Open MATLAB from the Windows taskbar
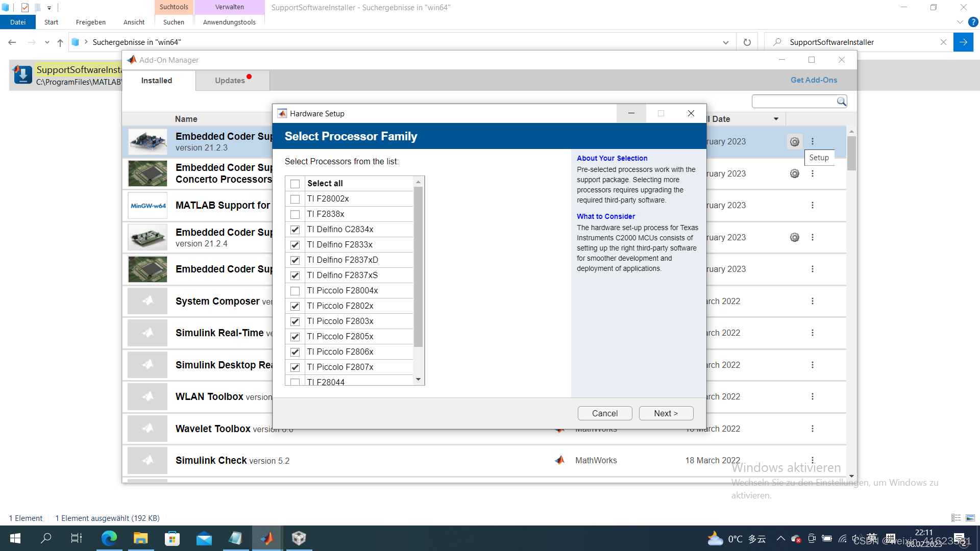The image size is (980, 551). pos(267,538)
